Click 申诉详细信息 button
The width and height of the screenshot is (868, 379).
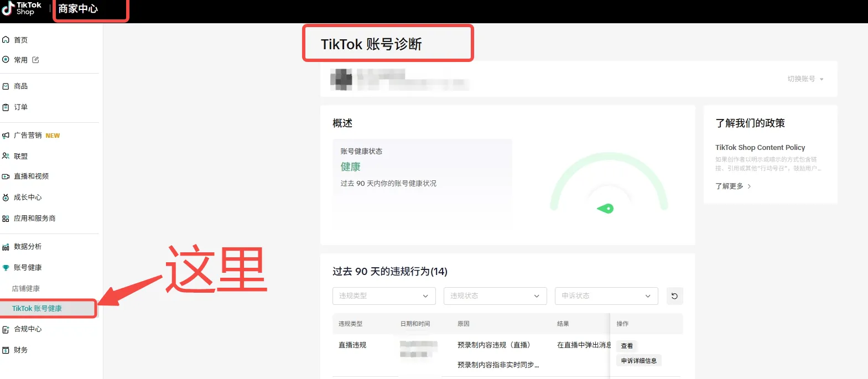pyautogui.click(x=639, y=361)
